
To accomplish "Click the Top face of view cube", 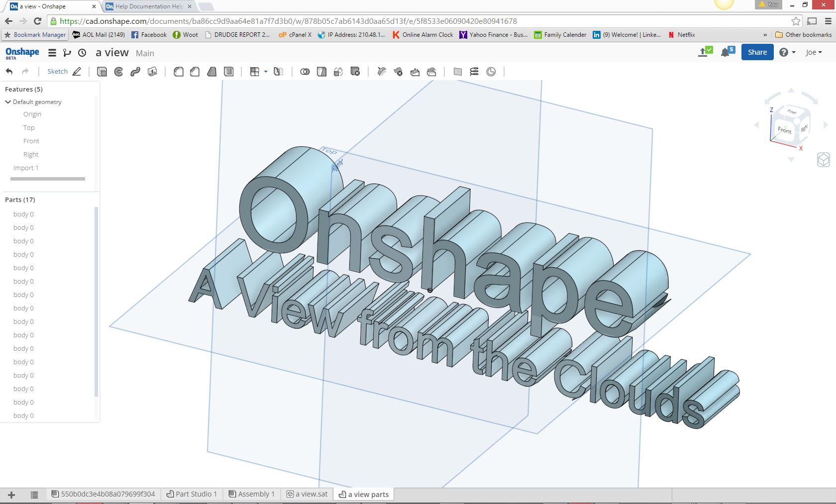I will tap(792, 112).
